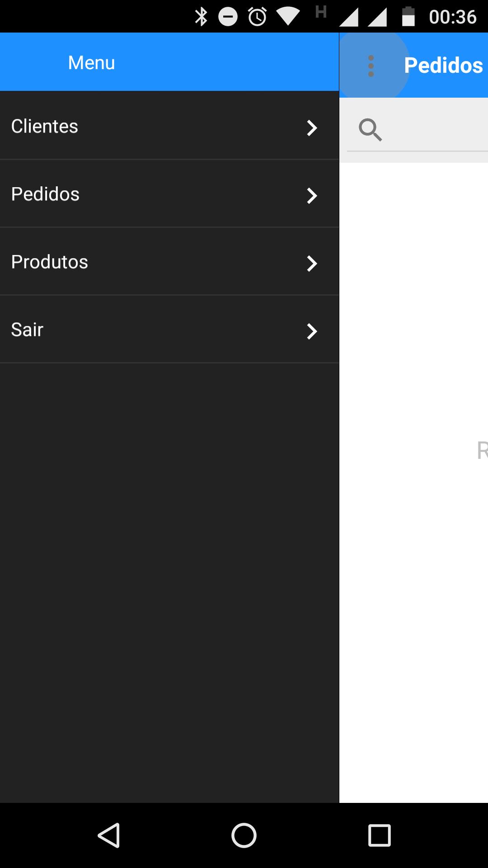Image resolution: width=488 pixels, height=868 pixels.
Task: Tap the Android back navigation button
Action: coord(109,835)
